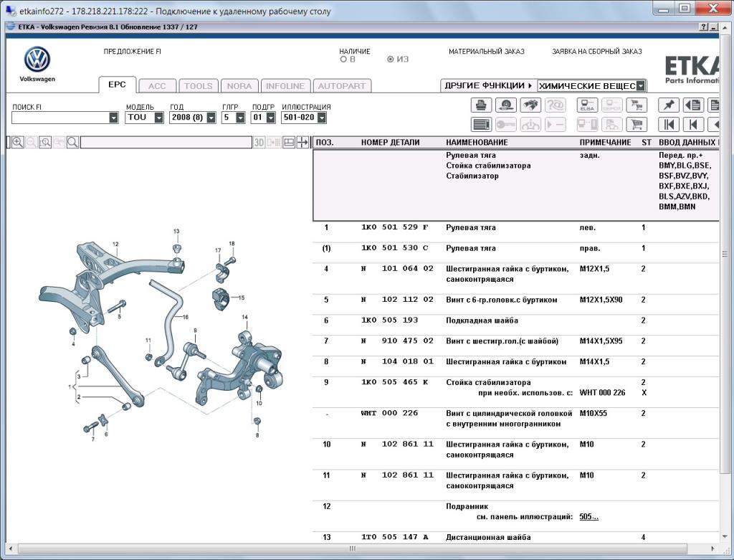Select row 'Подкладная шайба'

(x=515, y=321)
